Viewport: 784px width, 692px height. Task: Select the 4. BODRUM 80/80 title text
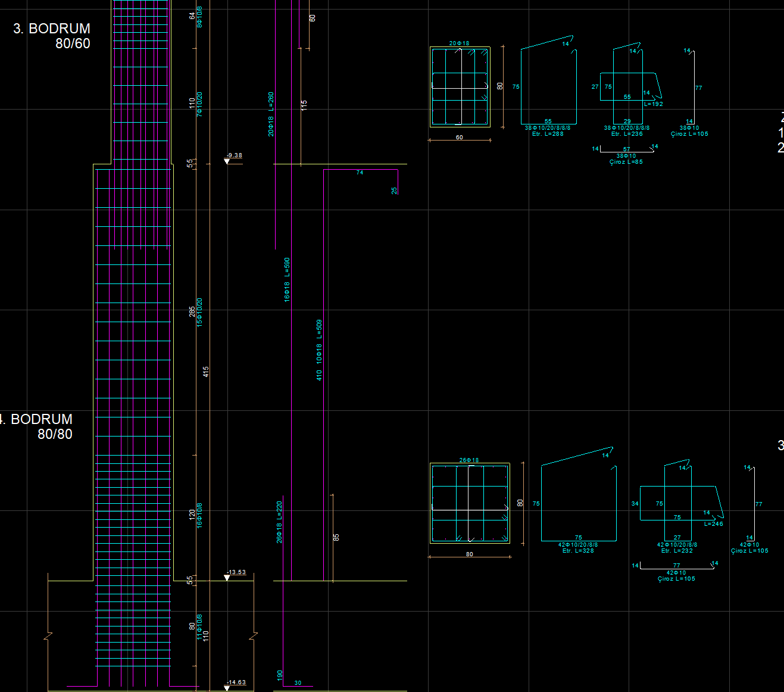(36, 426)
